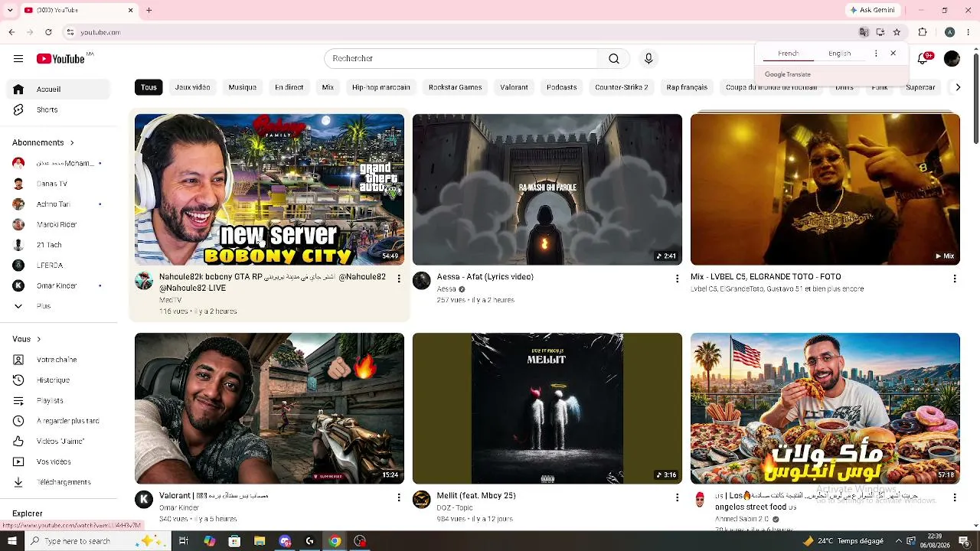Play the Bobony City GTA thumbnail

[x=269, y=190]
